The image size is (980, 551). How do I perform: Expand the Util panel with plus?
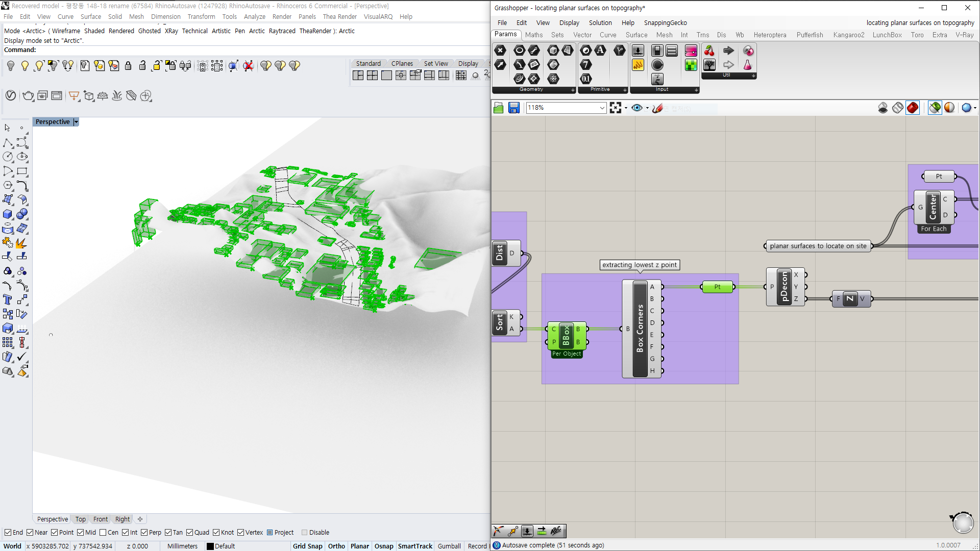click(753, 76)
